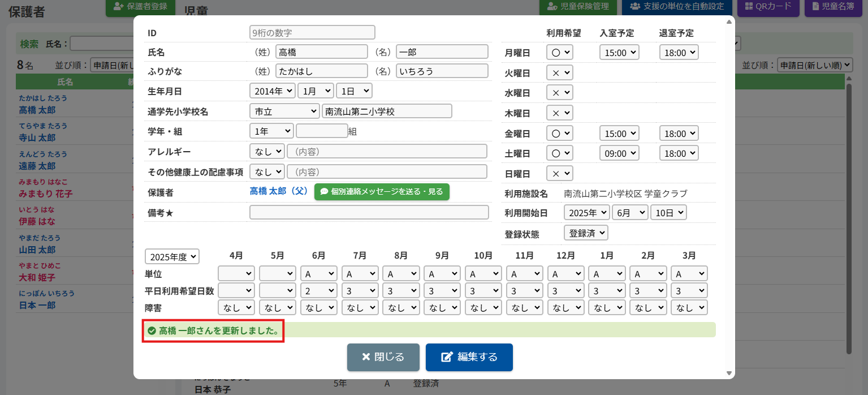Select the 6月 単位 dropdown
Image resolution: width=868 pixels, height=395 pixels.
(318, 274)
